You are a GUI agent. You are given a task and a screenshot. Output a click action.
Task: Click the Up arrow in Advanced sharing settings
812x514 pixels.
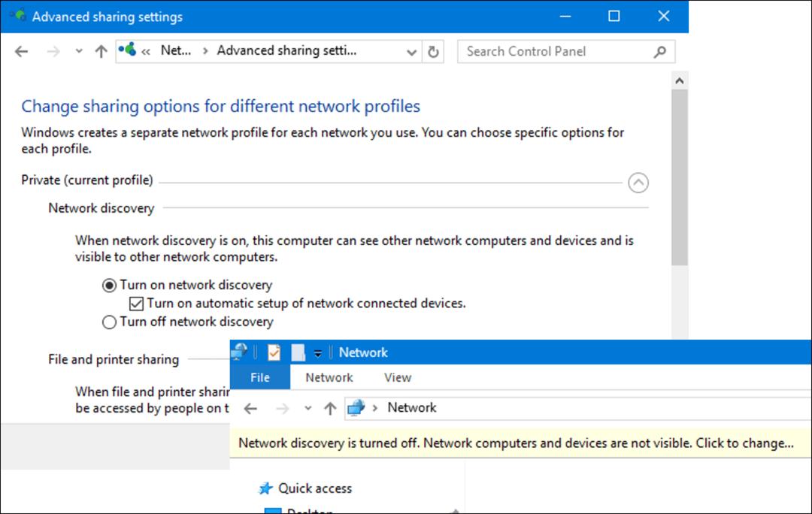pyautogui.click(x=101, y=51)
